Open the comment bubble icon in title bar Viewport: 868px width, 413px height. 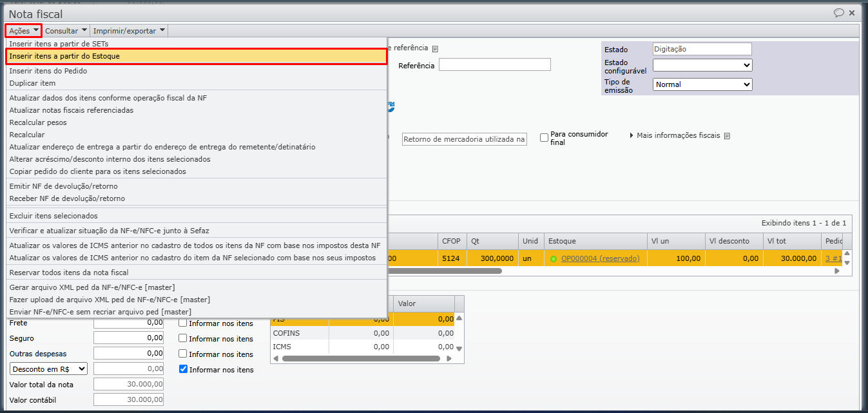[x=838, y=13]
